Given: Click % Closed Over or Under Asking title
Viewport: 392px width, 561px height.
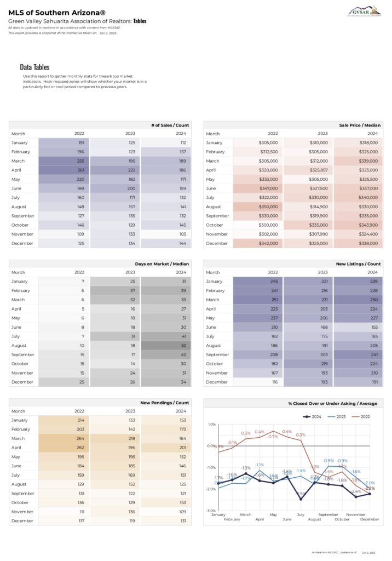Looking at the screenshot, I should 333,403.
